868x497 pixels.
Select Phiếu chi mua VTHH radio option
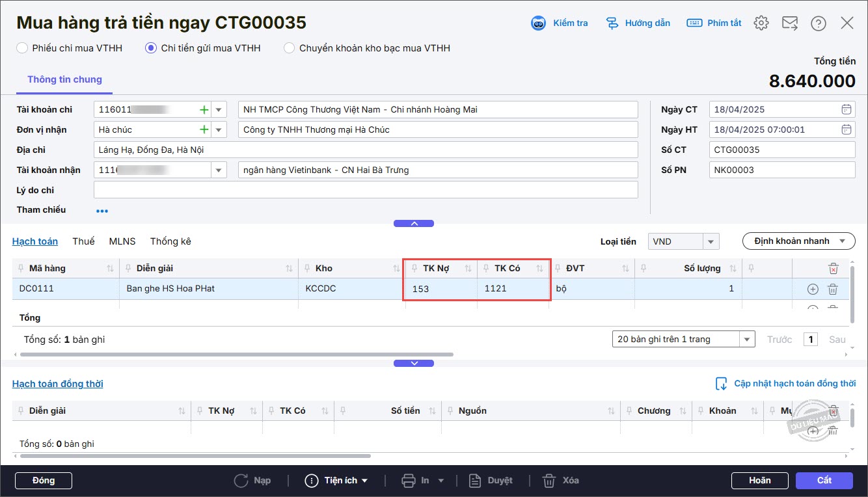23,48
